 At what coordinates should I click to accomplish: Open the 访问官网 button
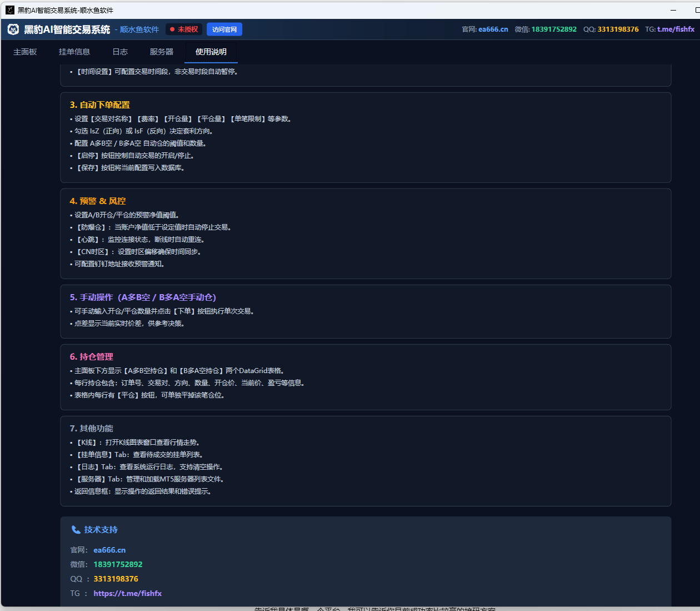click(x=224, y=29)
